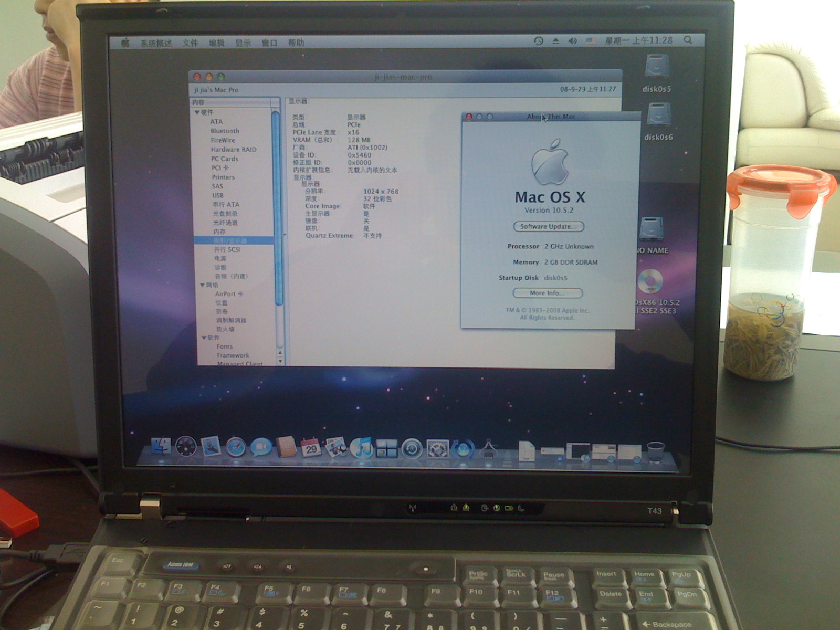Collapse the 硬件 (Hardware) tree section
The image size is (840, 630).
(197, 112)
